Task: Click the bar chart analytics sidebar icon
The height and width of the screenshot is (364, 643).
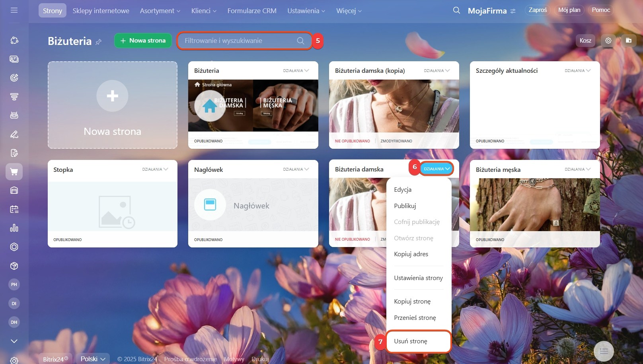Action: [14, 228]
